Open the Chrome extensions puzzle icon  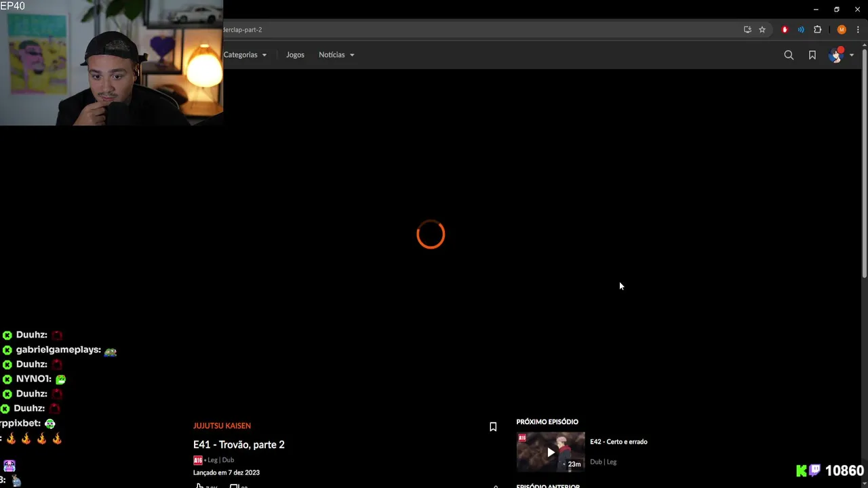click(x=817, y=30)
